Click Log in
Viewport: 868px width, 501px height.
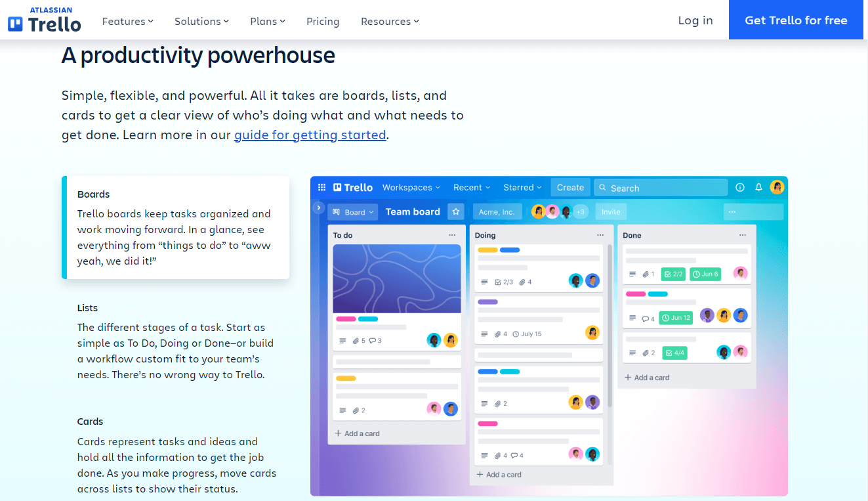(x=695, y=20)
